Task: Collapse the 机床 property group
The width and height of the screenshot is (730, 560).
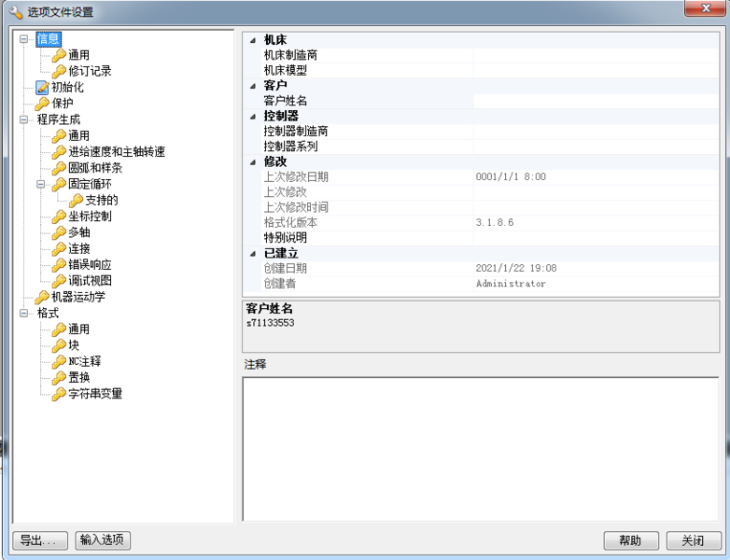Action: [x=253, y=40]
